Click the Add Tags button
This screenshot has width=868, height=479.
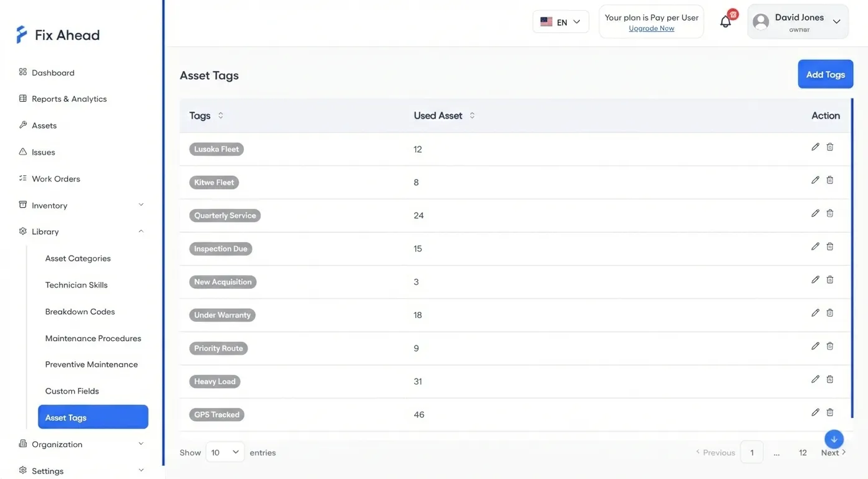pyautogui.click(x=825, y=74)
